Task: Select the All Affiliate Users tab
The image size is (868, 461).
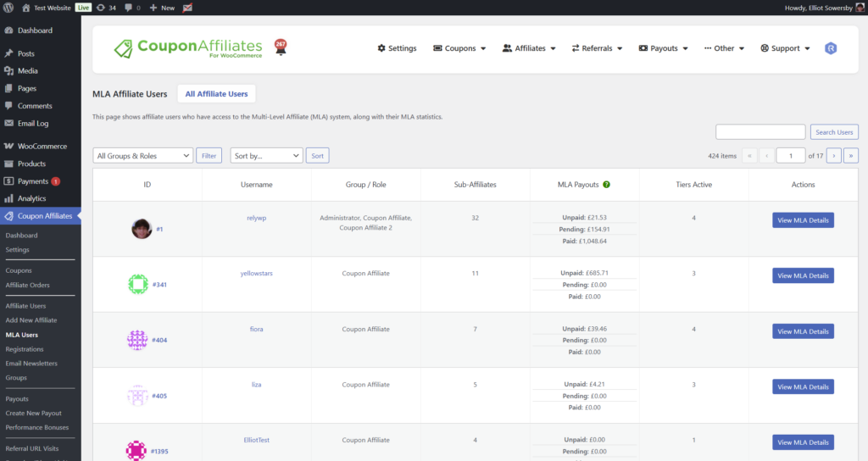Action: pos(216,94)
